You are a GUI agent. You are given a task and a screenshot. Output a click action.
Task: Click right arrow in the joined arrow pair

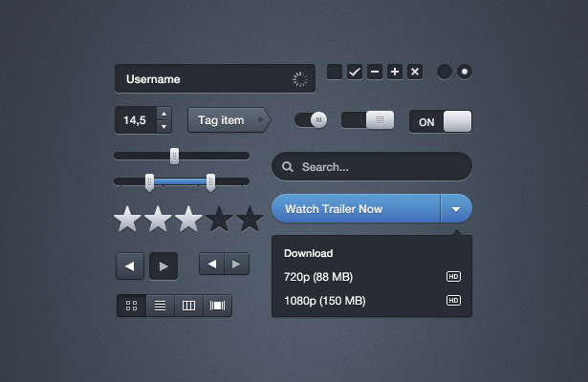[x=236, y=264]
